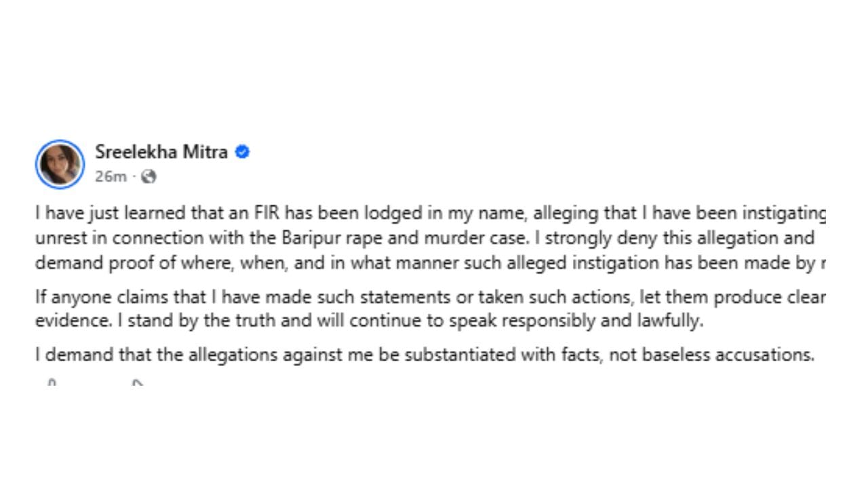Click the blue verified badge
Image resolution: width=868 pixels, height=488 pixels.
(242, 152)
